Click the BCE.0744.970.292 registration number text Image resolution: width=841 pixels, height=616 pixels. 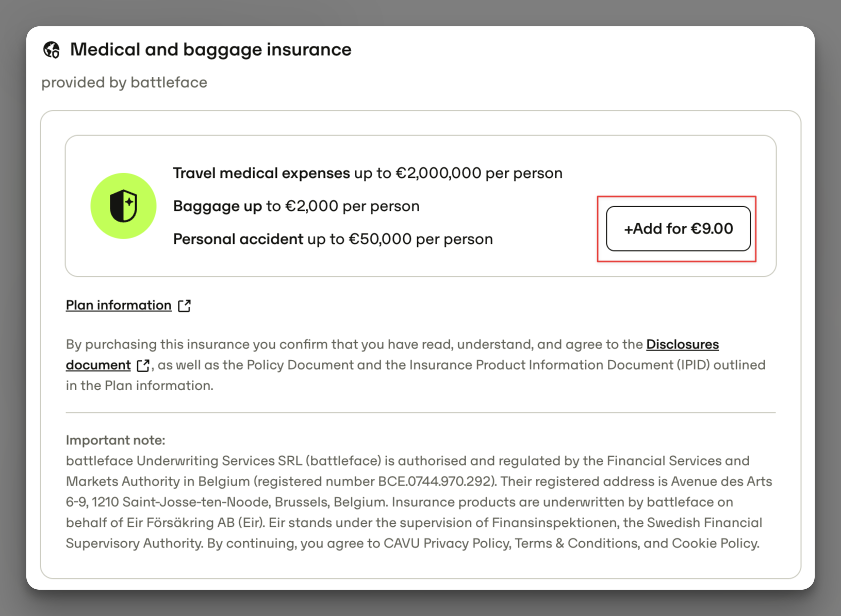point(435,481)
